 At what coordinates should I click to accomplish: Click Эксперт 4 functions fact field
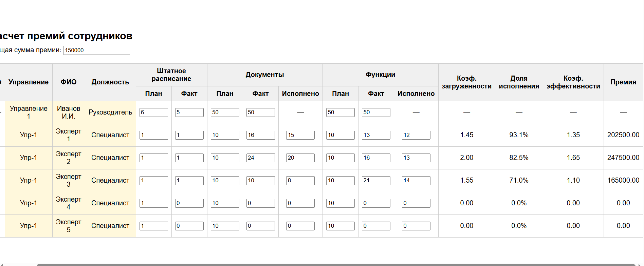(x=376, y=203)
